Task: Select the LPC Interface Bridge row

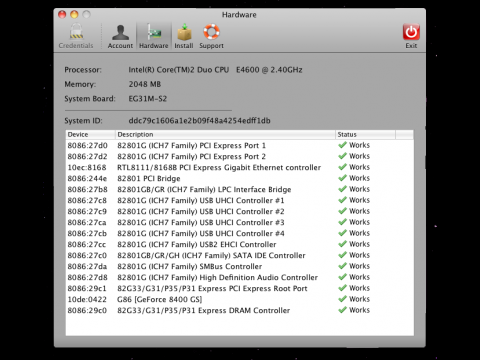Action: 240,189
